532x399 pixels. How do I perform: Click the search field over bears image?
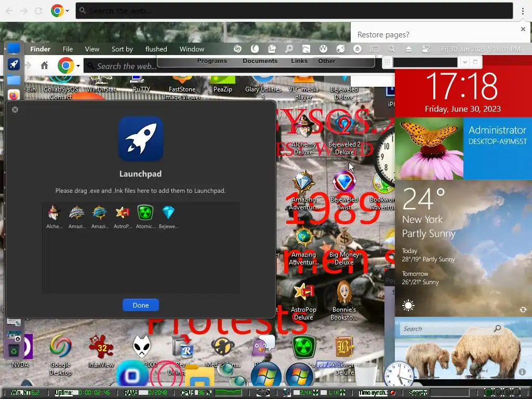coord(451,328)
